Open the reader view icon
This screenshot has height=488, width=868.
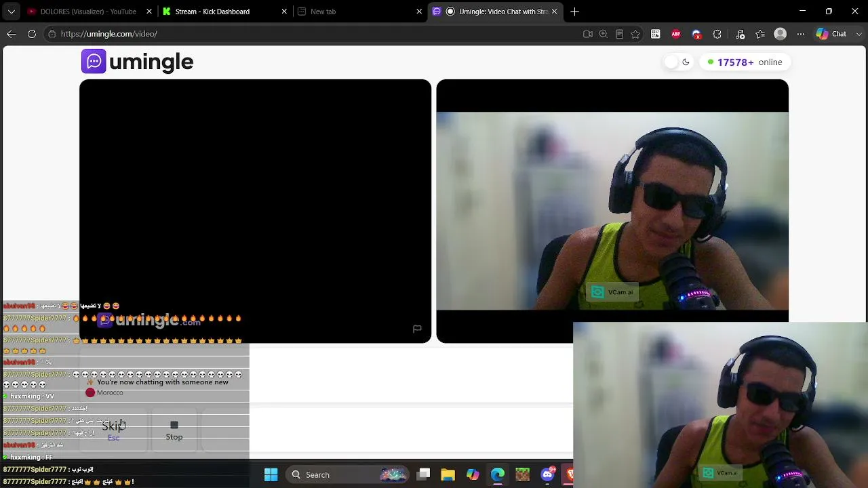tap(619, 34)
